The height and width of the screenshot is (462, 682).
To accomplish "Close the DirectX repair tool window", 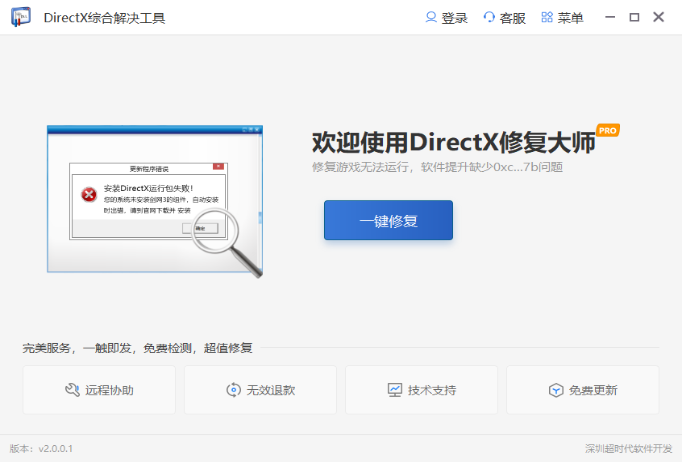I will tap(658, 18).
